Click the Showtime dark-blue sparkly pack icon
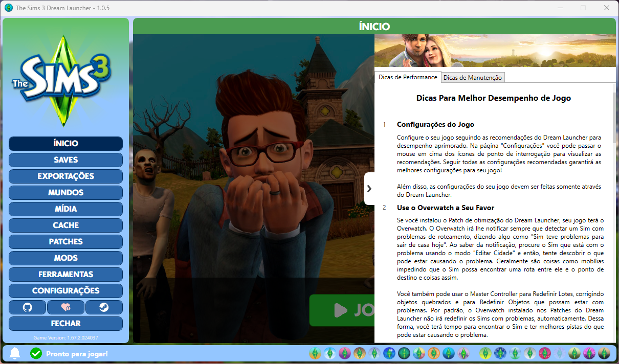 tap(389, 353)
